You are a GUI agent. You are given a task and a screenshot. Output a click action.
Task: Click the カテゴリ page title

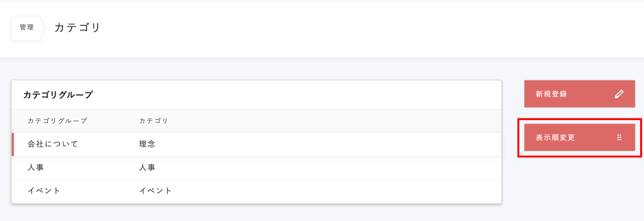point(77,28)
